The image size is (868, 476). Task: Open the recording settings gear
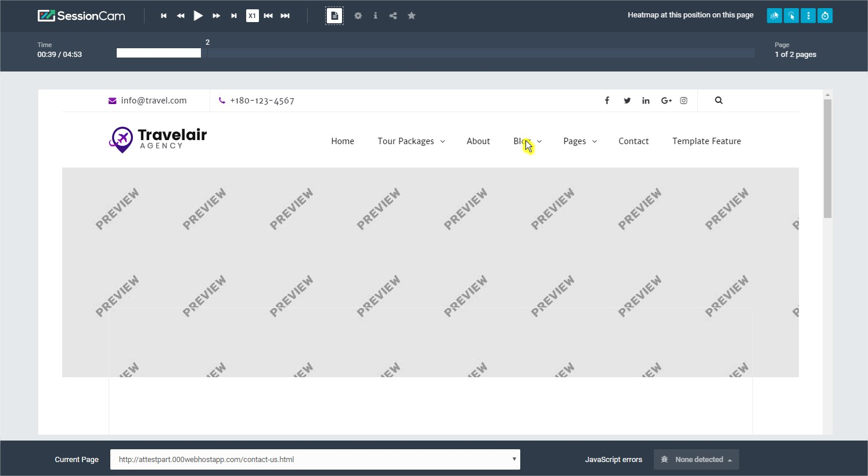click(x=358, y=16)
